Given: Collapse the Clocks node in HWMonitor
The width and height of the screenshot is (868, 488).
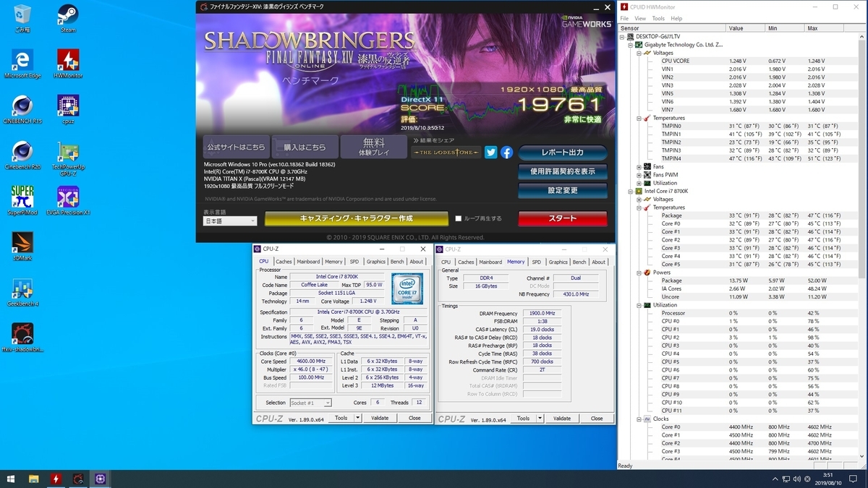Looking at the screenshot, I should coord(639,419).
